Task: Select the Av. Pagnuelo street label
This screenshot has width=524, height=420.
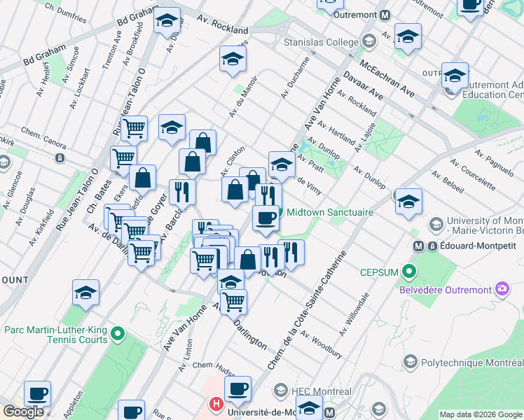Action: click(495, 163)
